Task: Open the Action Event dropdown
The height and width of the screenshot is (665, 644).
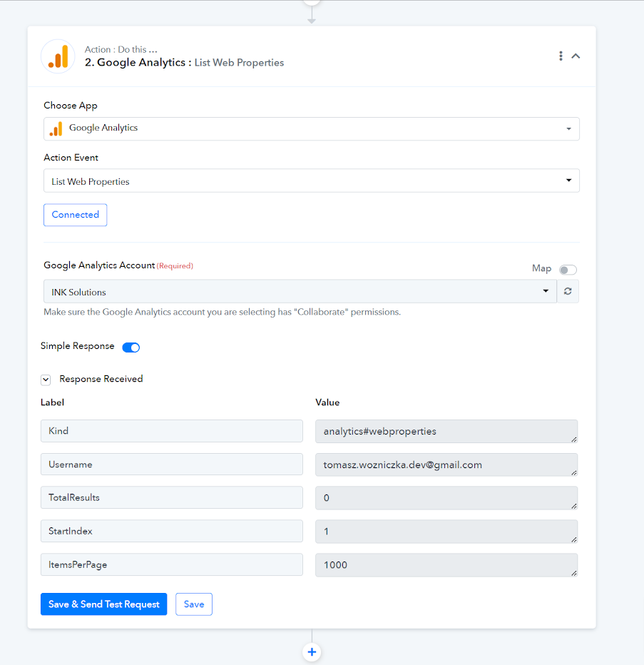Action: [x=312, y=181]
